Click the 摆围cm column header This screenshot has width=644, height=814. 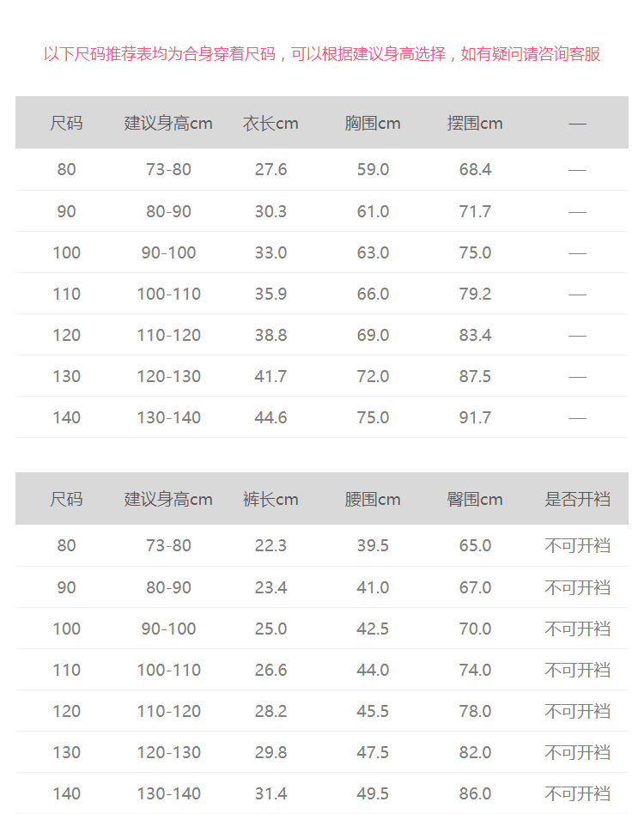click(x=475, y=124)
